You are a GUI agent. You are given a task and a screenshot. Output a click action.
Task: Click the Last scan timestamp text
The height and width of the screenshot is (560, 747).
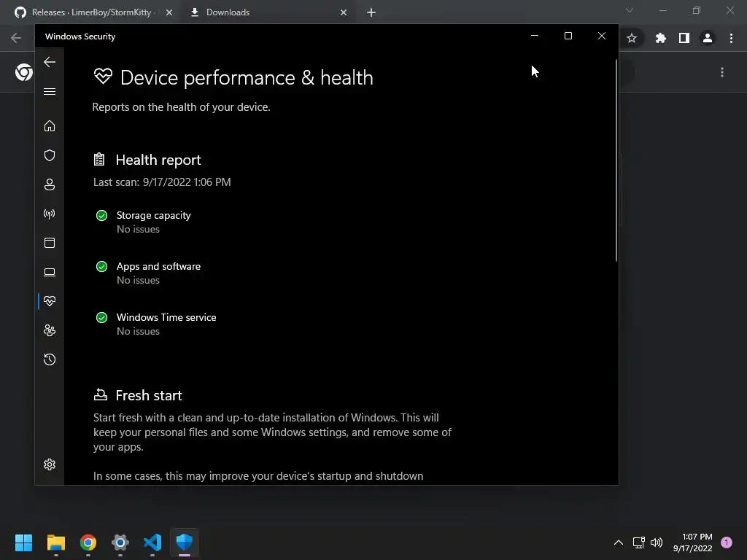tap(162, 182)
